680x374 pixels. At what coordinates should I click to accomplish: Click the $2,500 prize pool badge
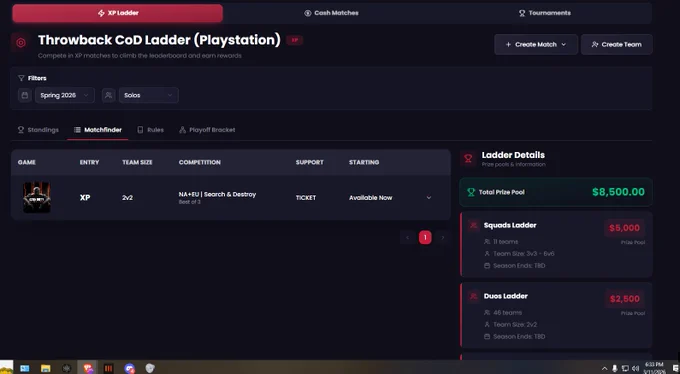point(624,299)
